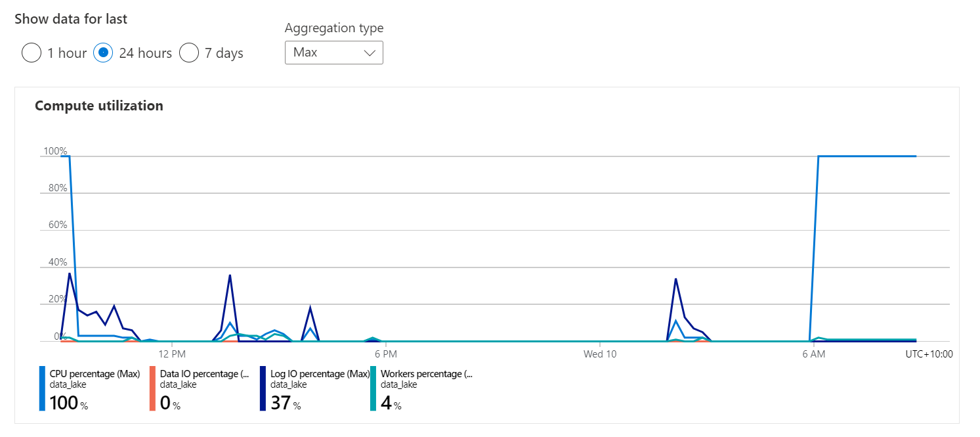Open the Aggregation type dropdown
Screen dimensions: 980x437
333,53
